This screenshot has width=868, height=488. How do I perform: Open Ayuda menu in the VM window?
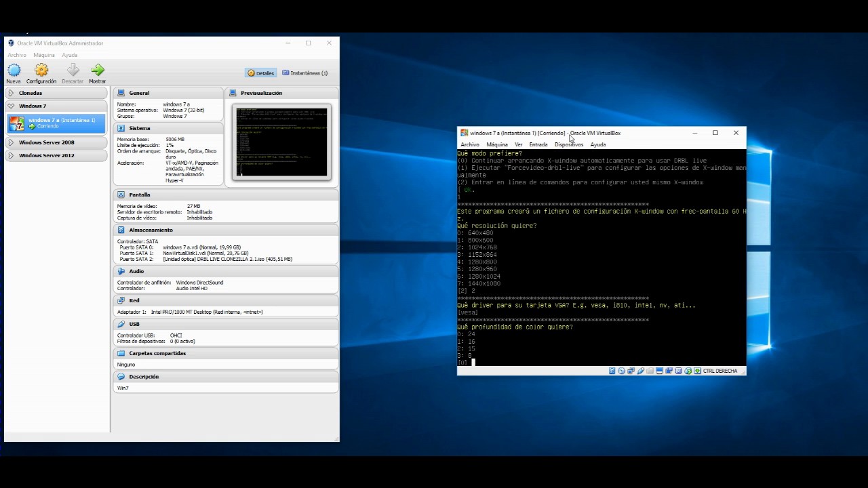point(598,144)
